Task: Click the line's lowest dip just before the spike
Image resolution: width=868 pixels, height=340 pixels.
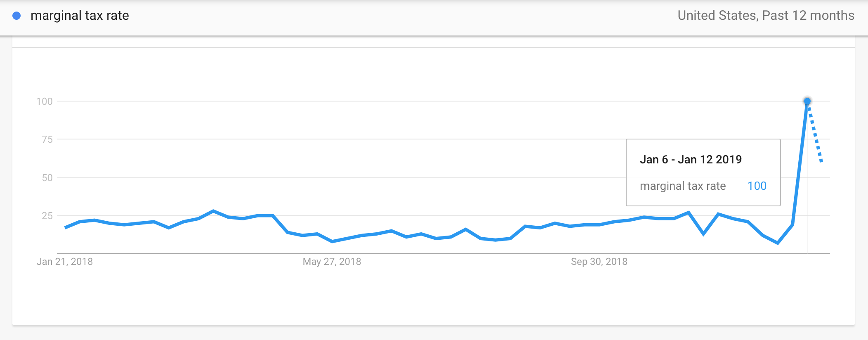Action: click(778, 243)
